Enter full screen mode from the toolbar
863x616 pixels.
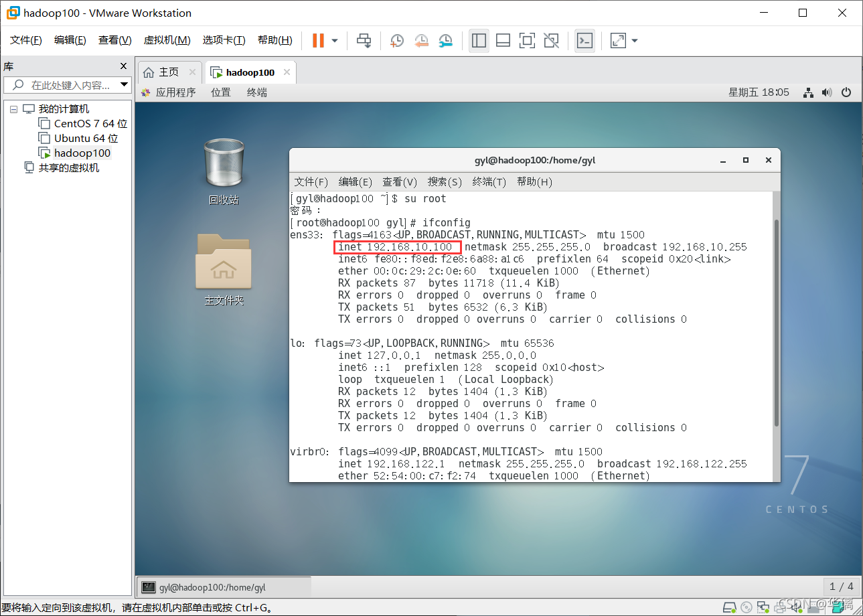(x=527, y=41)
